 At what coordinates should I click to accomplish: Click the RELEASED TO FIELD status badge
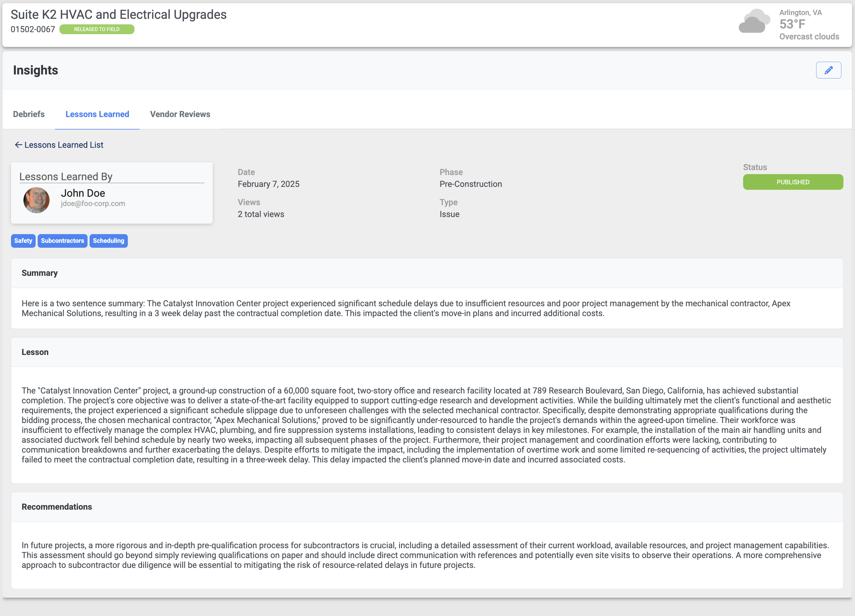point(97,29)
